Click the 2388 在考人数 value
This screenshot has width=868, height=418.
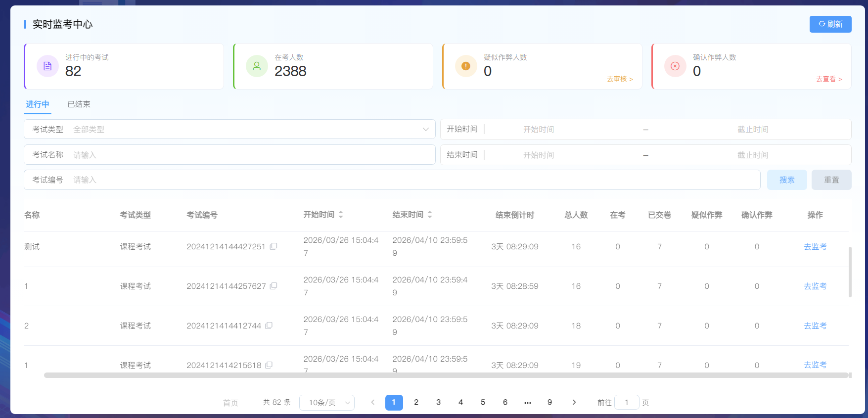tap(290, 71)
